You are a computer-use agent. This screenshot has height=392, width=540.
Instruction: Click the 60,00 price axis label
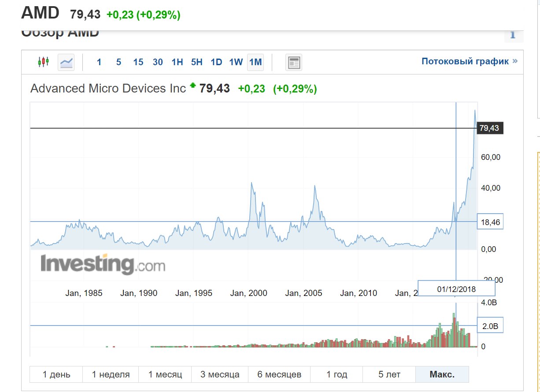coord(490,157)
